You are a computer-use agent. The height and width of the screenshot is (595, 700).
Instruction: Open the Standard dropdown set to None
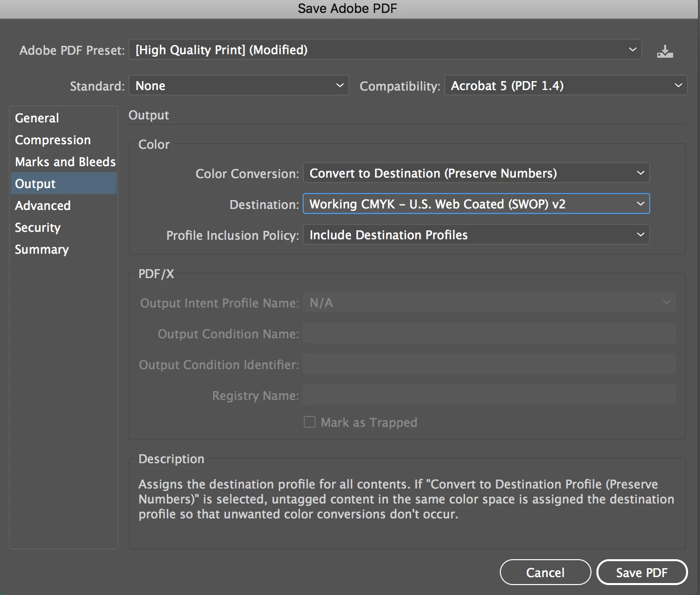point(238,86)
